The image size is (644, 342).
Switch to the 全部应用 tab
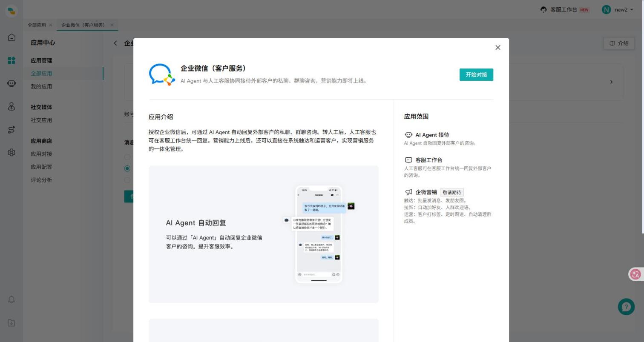[x=37, y=25]
